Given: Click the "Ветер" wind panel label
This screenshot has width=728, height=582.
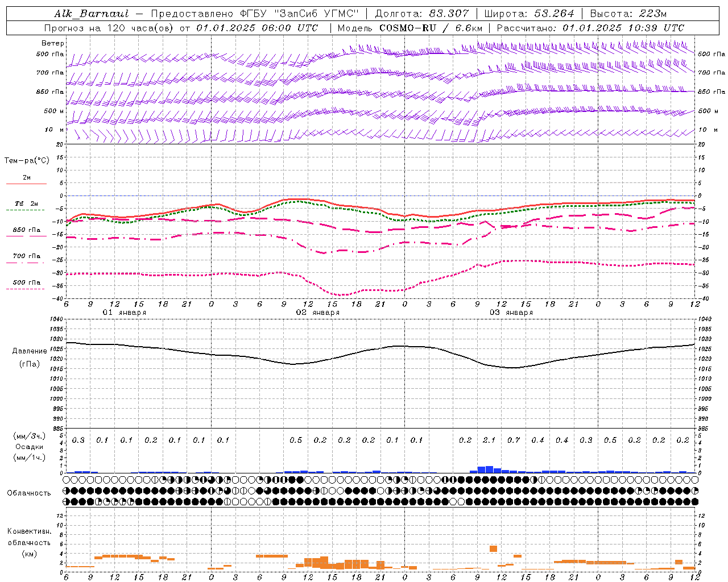Looking at the screenshot, I should tap(53, 43).
